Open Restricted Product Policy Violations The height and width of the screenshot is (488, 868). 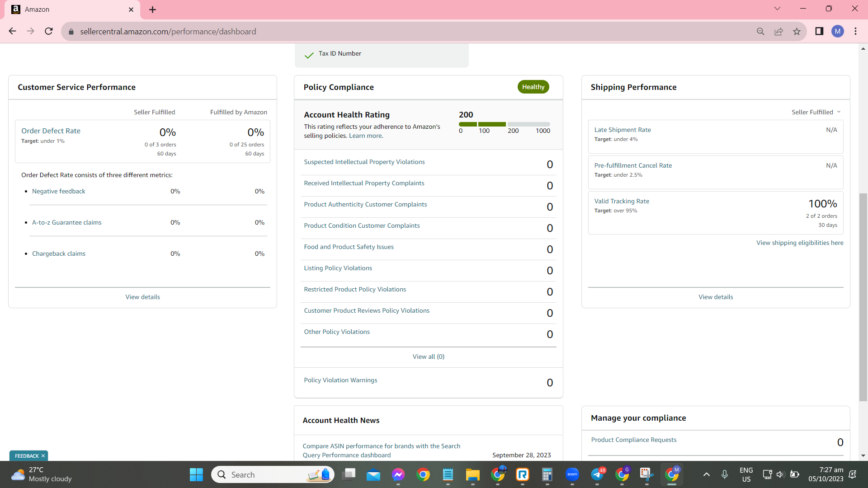(x=355, y=289)
